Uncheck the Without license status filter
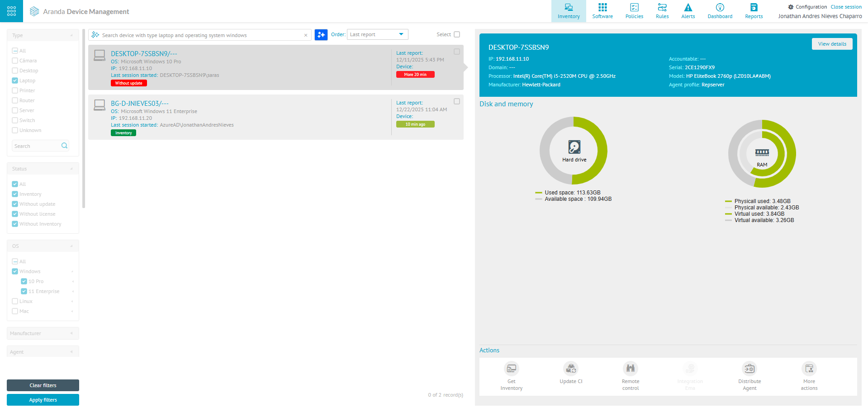 [x=15, y=214]
